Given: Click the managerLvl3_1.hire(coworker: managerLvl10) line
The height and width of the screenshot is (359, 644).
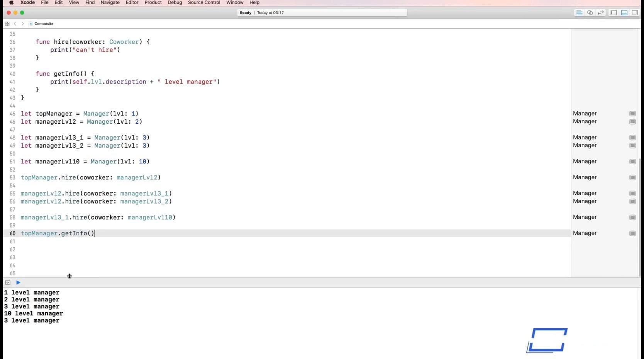Looking at the screenshot, I should (98, 217).
